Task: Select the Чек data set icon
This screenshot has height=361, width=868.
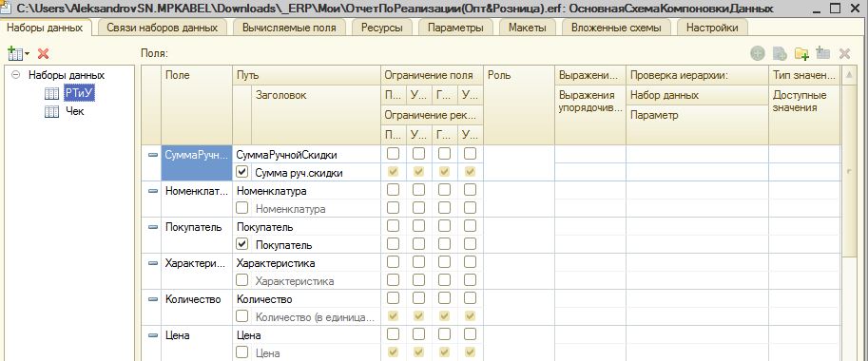Action: click(51, 112)
